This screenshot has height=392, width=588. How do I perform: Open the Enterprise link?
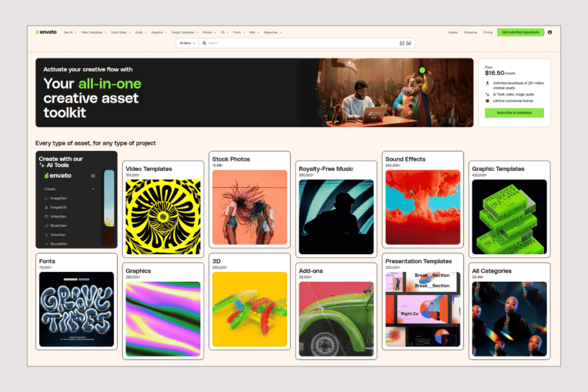click(471, 33)
